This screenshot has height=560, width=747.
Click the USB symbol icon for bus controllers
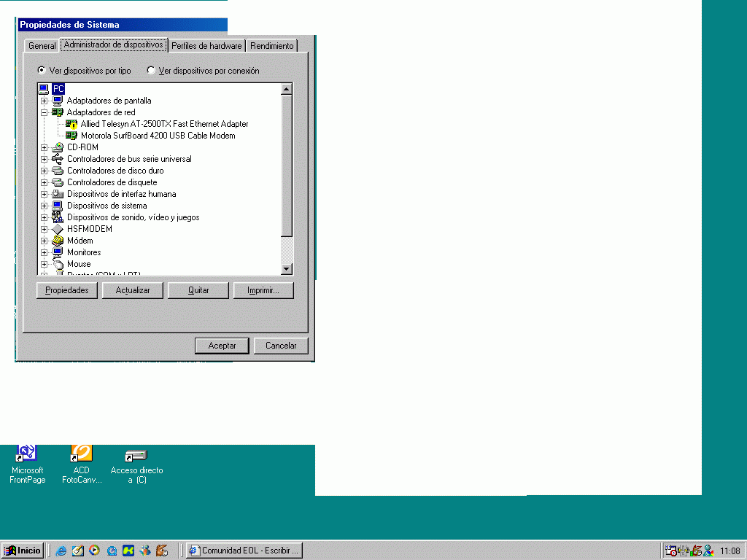[x=58, y=159]
